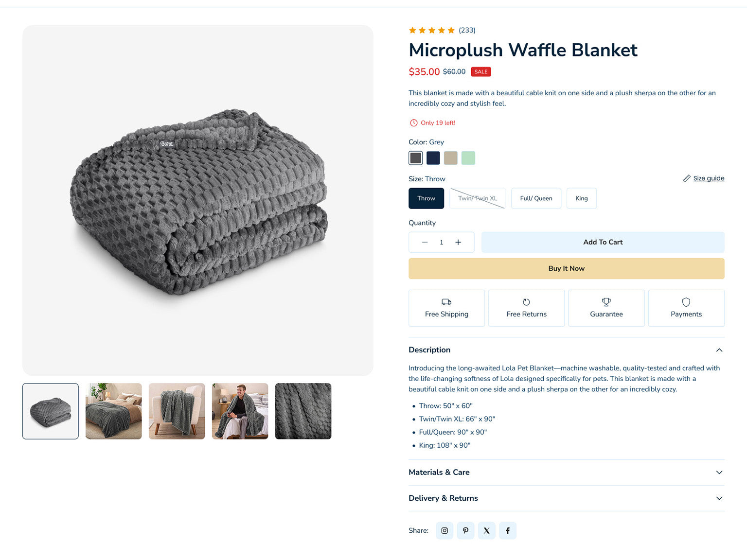View thumbnail of man wrapped in blanket
The image size is (747, 560).
click(240, 411)
